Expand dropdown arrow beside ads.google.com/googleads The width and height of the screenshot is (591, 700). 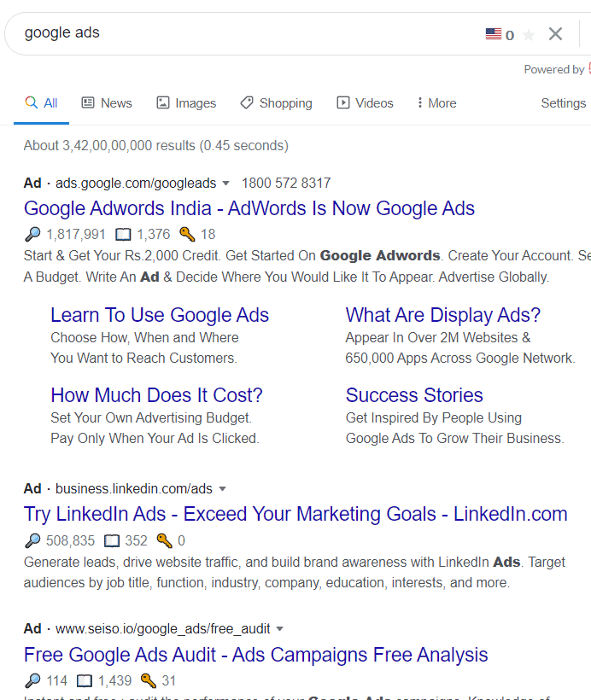tap(226, 183)
